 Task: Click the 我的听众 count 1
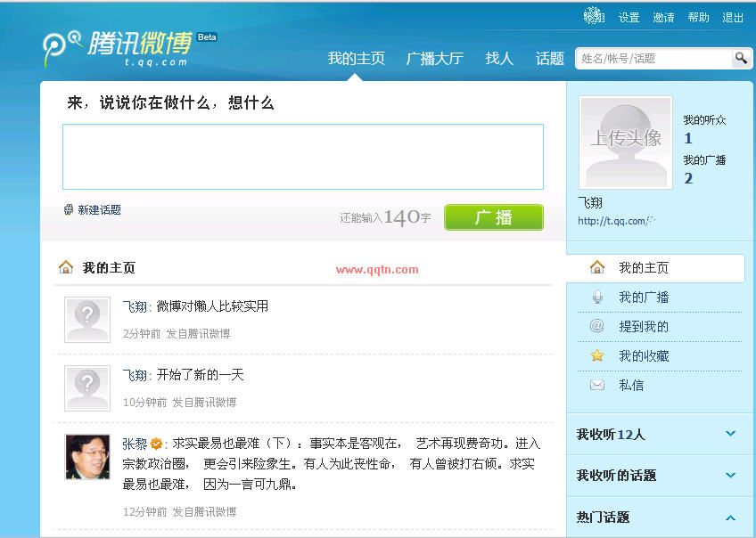click(x=688, y=139)
